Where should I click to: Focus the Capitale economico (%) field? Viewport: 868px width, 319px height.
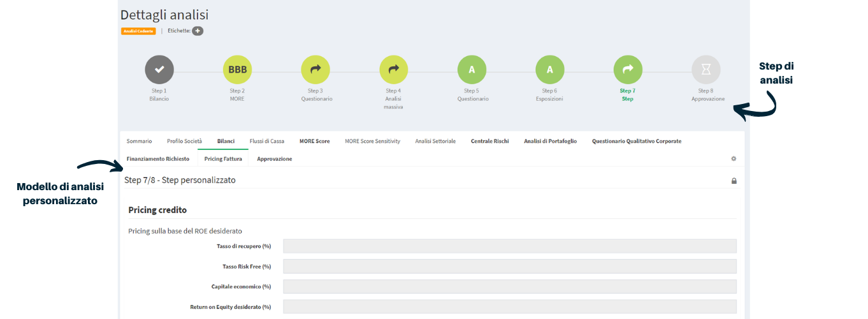pos(510,286)
